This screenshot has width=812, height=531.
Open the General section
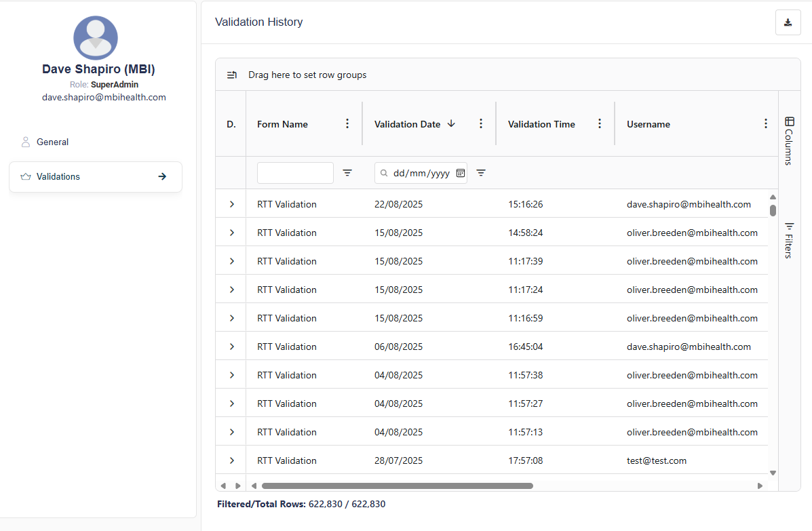tap(53, 142)
